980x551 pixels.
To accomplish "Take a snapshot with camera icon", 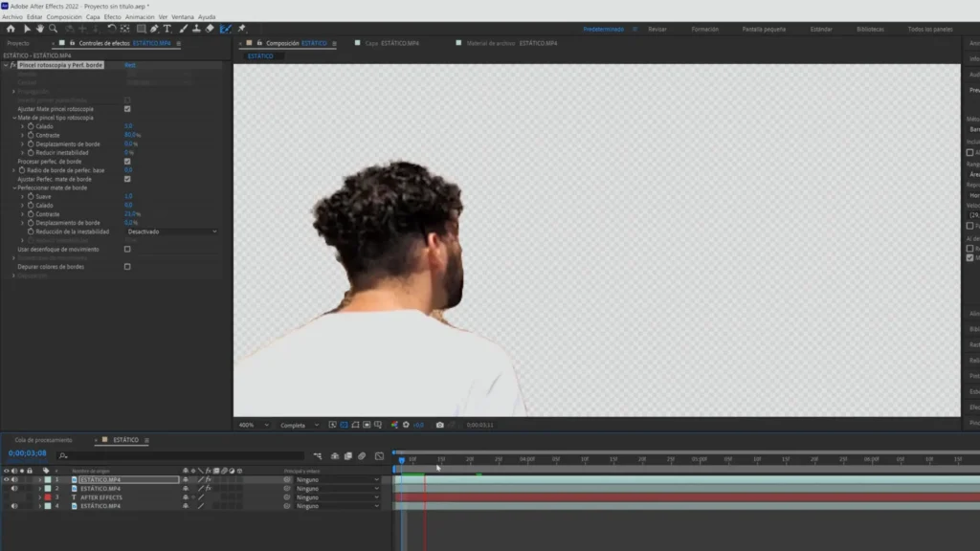I will point(439,425).
